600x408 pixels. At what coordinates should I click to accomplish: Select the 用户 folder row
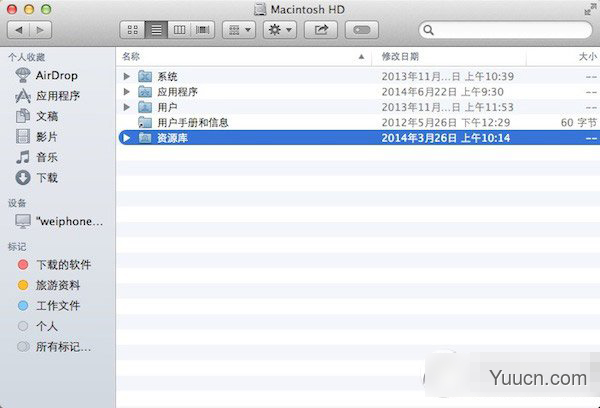tap(359, 107)
